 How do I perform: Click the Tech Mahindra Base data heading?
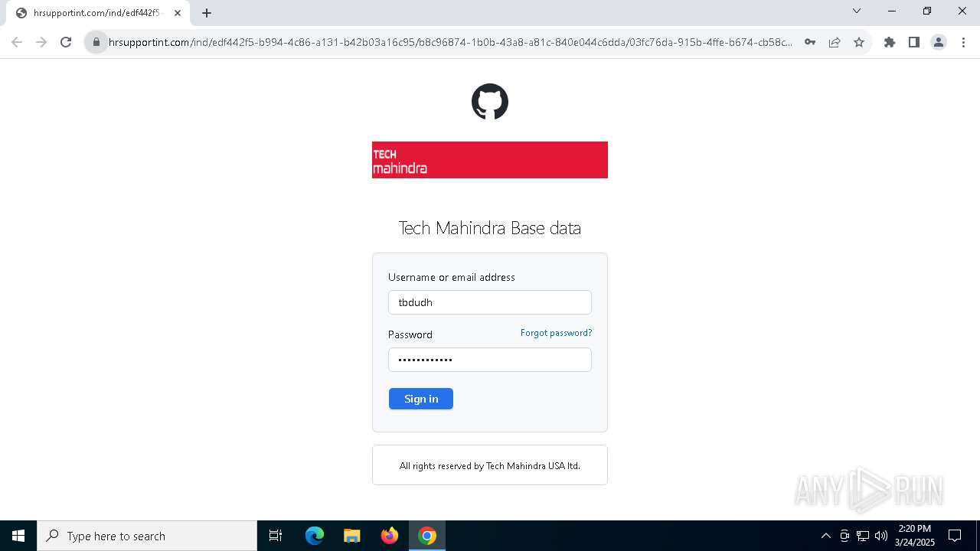click(x=490, y=228)
